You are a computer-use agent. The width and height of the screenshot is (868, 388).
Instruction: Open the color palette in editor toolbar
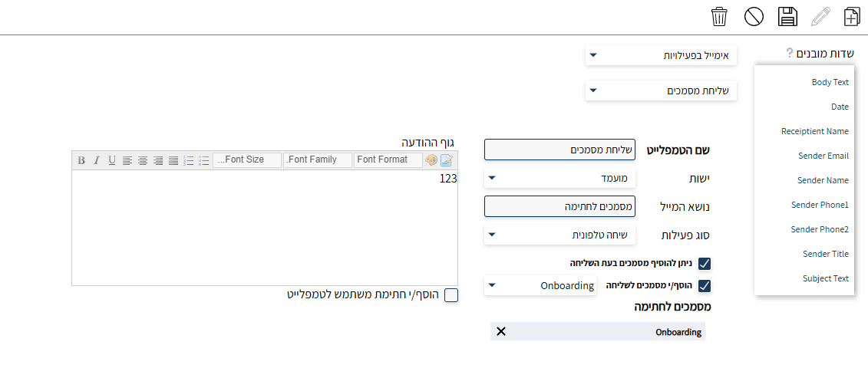click(x=431, y=160)
